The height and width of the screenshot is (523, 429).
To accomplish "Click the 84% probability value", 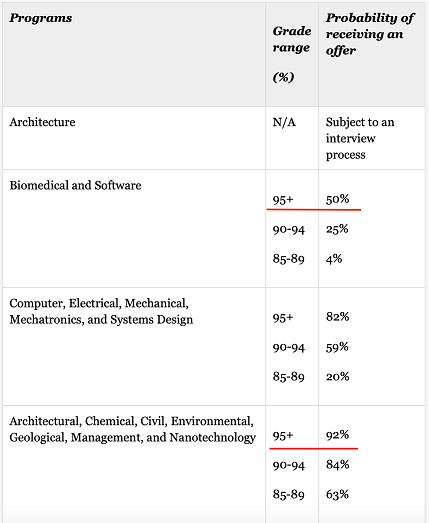I will [x=337, y=464].
